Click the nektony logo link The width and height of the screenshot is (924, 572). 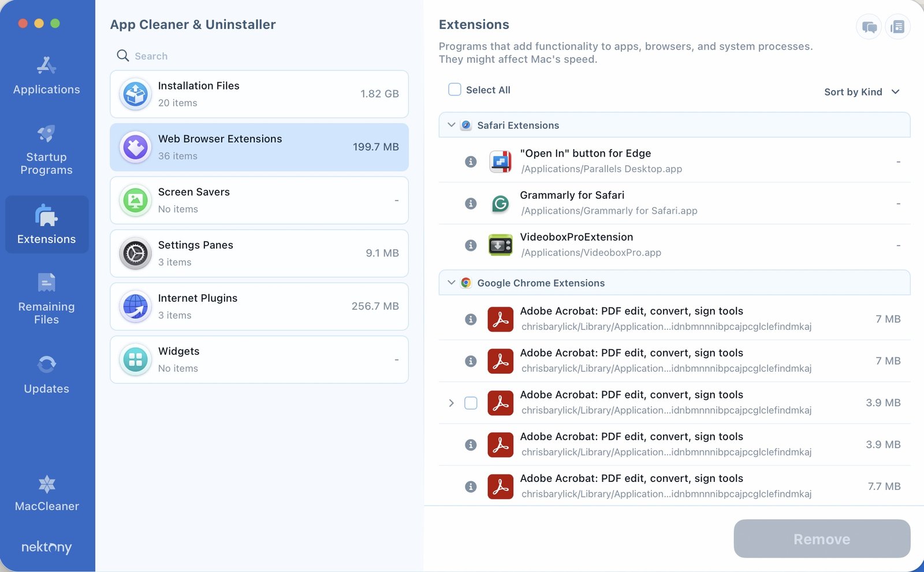pyautogui.click(x=46, y=547)
